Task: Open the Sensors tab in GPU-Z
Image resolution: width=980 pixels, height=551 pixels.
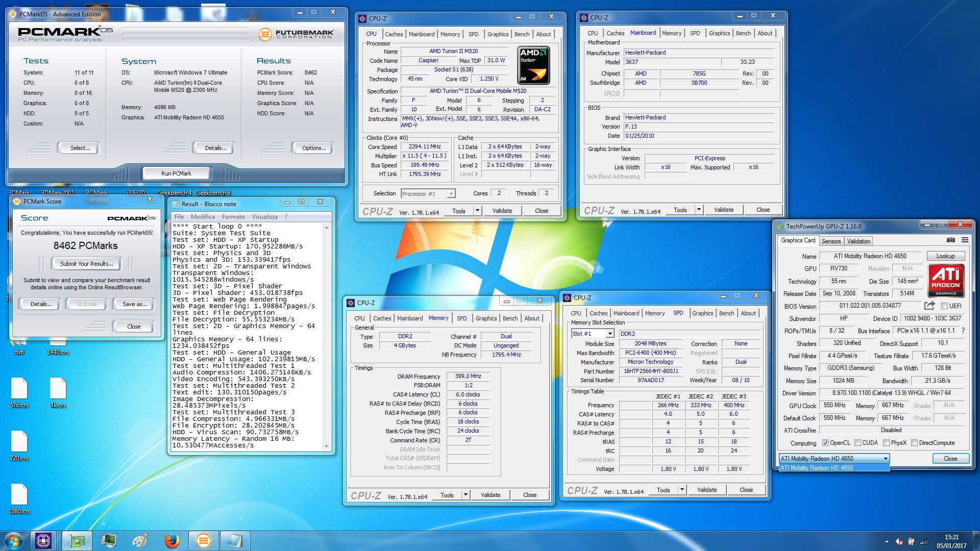Action: (831, 241)
